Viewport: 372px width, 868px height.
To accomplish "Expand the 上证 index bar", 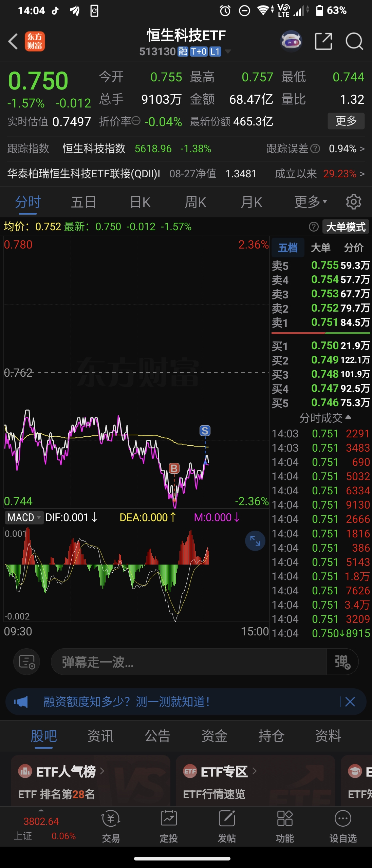I will click(x=41, y=811).
